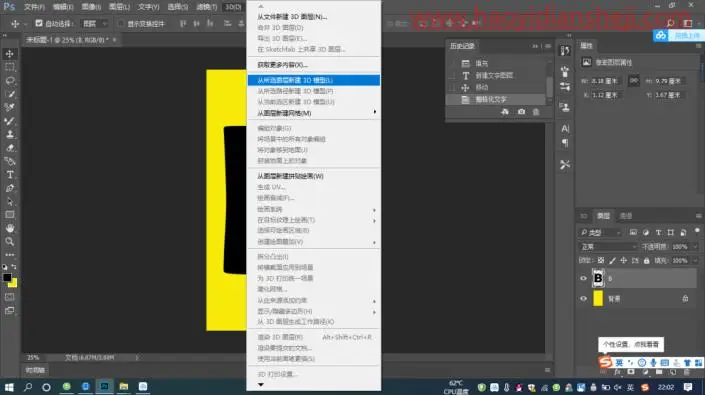
Task: Select the Eraser tool
Action: (x=9, y=148)
